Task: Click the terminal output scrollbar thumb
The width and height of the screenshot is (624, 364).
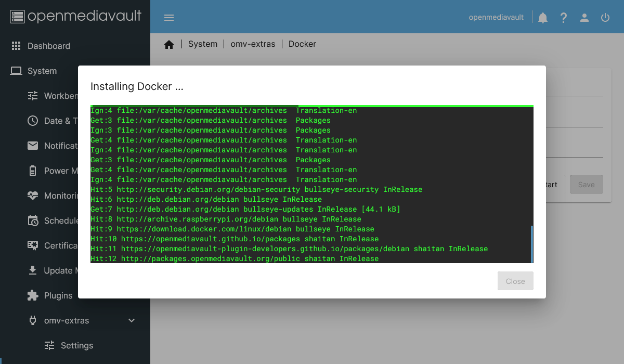Action: click(x=532, y=244)
